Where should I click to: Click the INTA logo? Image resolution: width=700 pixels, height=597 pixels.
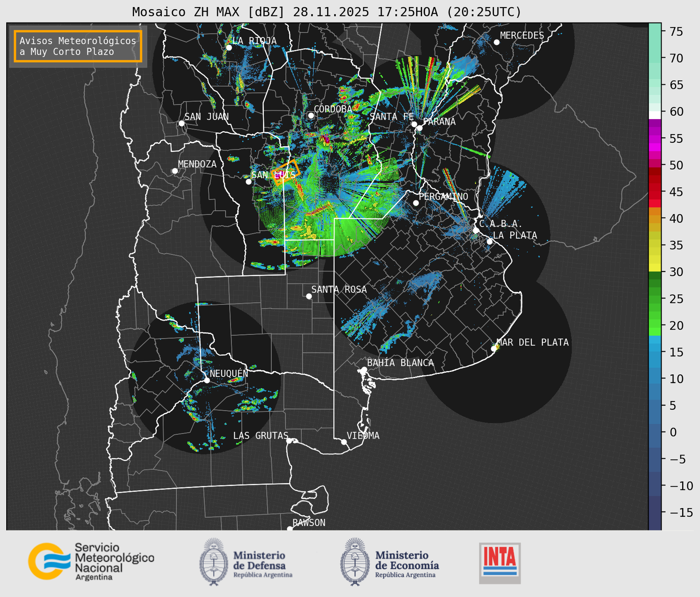point(500,563)
